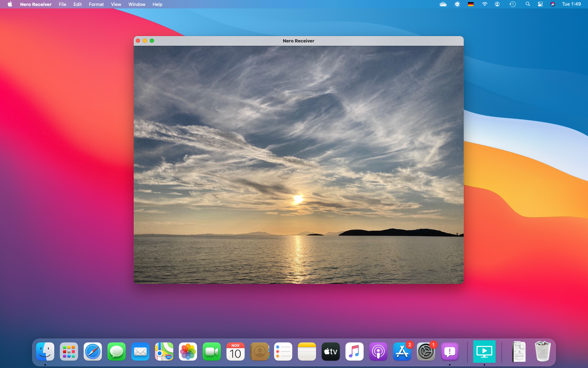The width and height of the screenshot is (588, 368).
Task: Open the Podcasts app in the Dock
Action: 378,352
